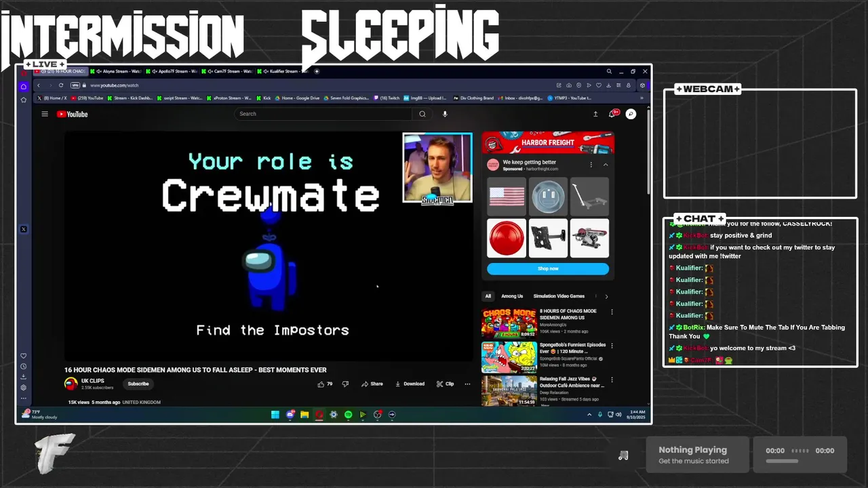This screenshot has width=868, height=488.
Task: Toggle the browser VPN badge
Action: pyautogui.click(x=75, y=85)
